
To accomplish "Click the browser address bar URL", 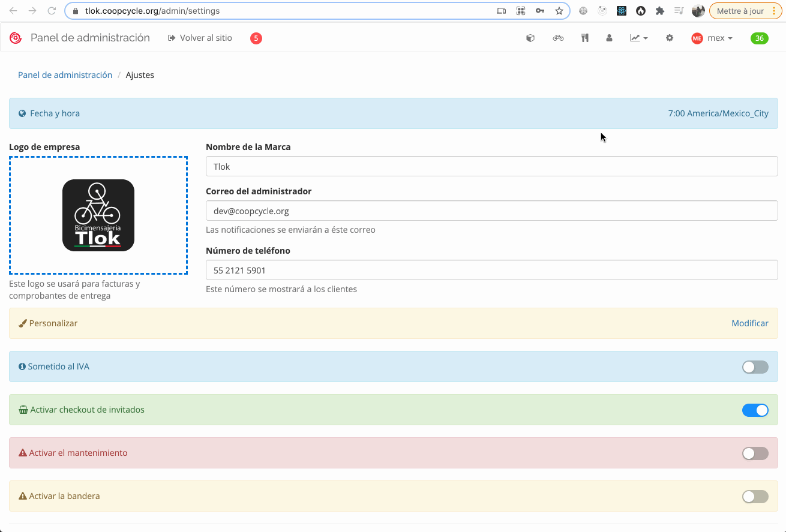I will [152, 11].
